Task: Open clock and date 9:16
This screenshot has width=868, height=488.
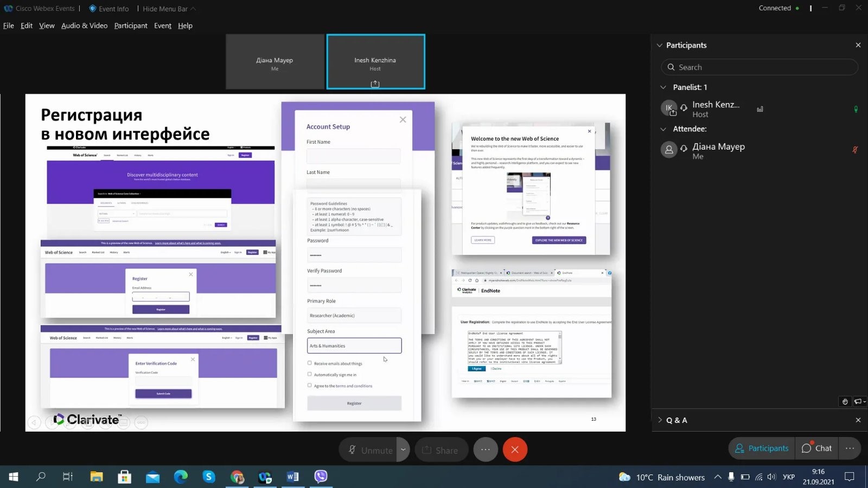Action: click(819, 477)
